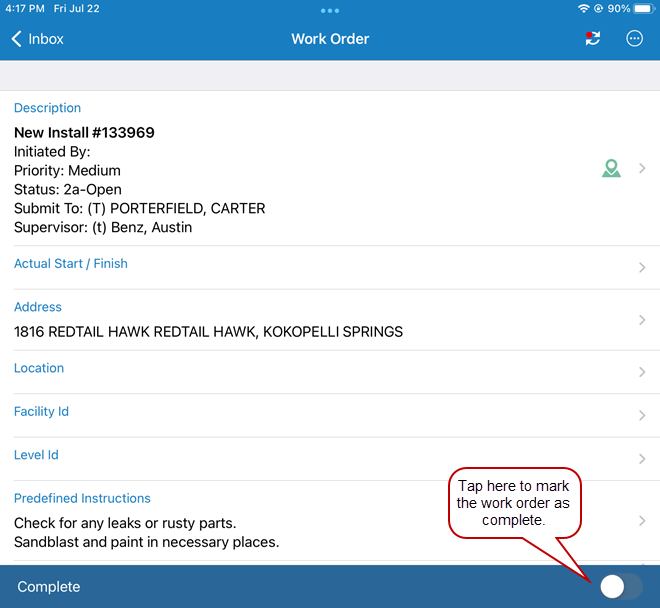Toggle the Complete switch on

620,587
